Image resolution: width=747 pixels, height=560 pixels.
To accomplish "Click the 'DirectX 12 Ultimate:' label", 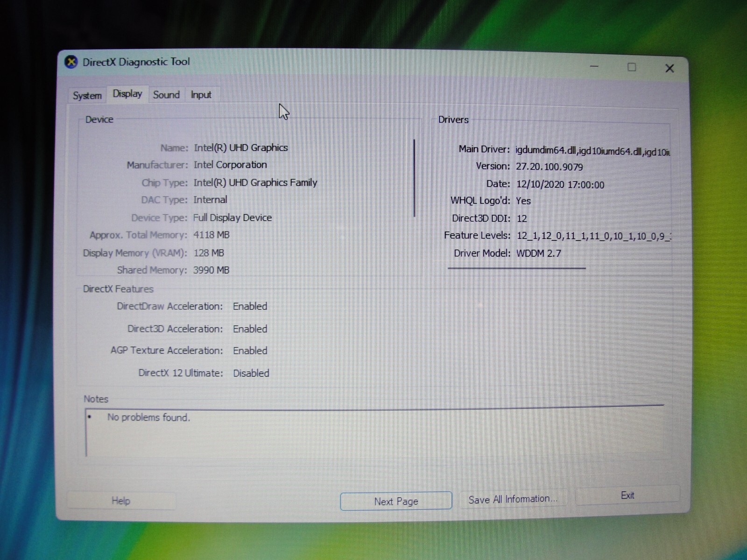I will coord(181,373).
